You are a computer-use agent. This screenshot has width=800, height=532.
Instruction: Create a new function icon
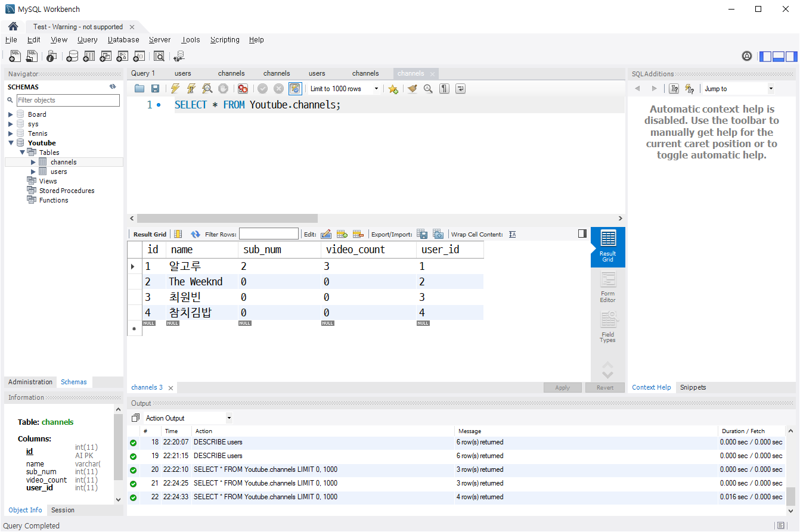click(139, 56)
